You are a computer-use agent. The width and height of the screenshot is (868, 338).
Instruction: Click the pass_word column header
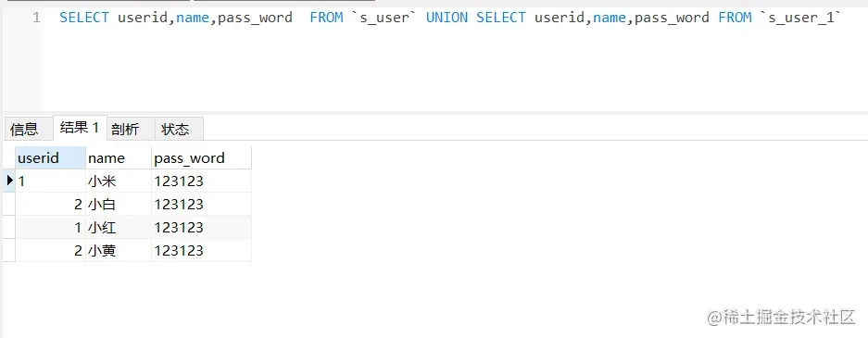(x=202, y=158)
